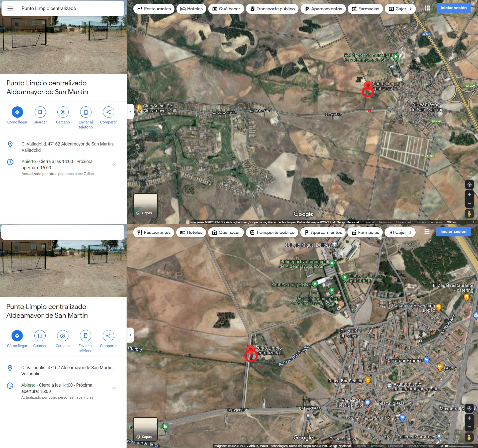The height and width of the screenshot is (448, 478).
Task: Click Iniciar sesión button in upper map
Action: [454, 8]
